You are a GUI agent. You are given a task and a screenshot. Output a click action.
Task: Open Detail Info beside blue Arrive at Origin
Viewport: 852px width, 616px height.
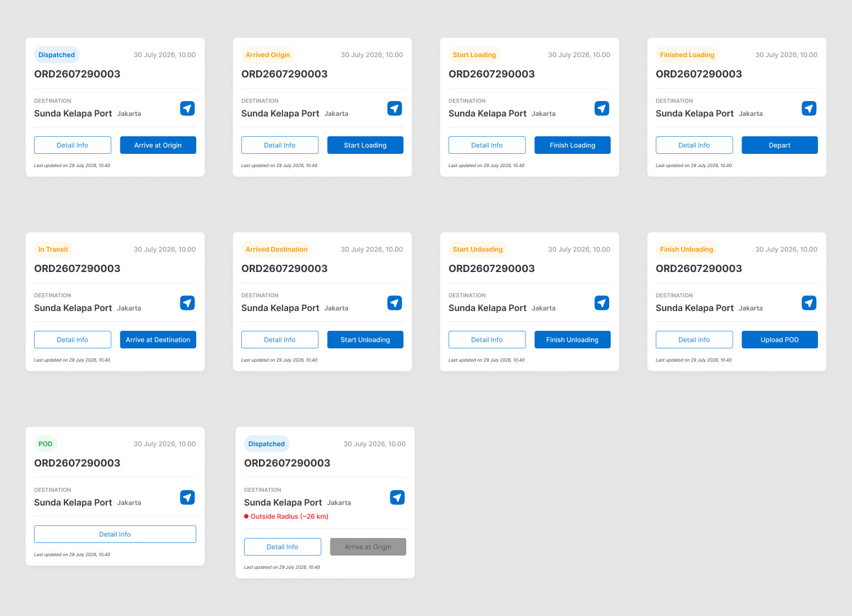coord(73,145)
